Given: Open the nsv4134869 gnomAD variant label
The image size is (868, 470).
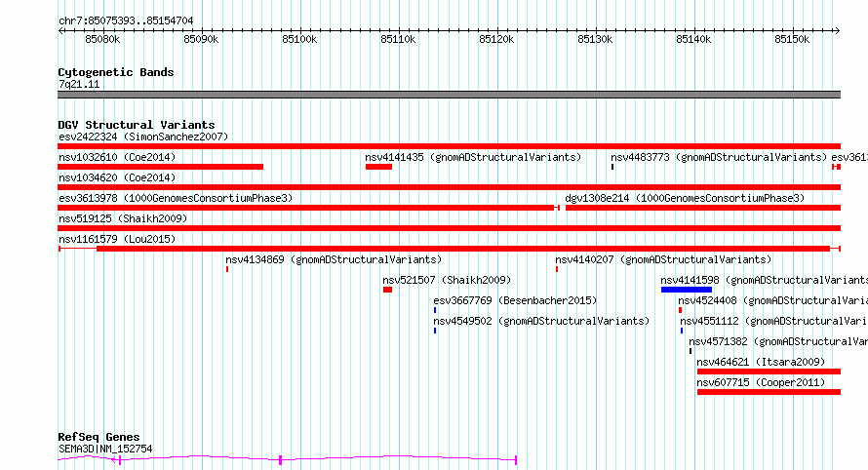Looking at the screenshot, I should coord(334,259).
